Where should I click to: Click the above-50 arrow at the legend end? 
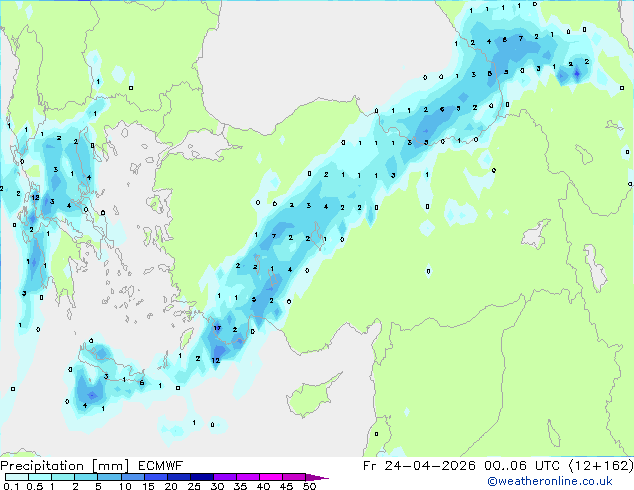[317, 477]
